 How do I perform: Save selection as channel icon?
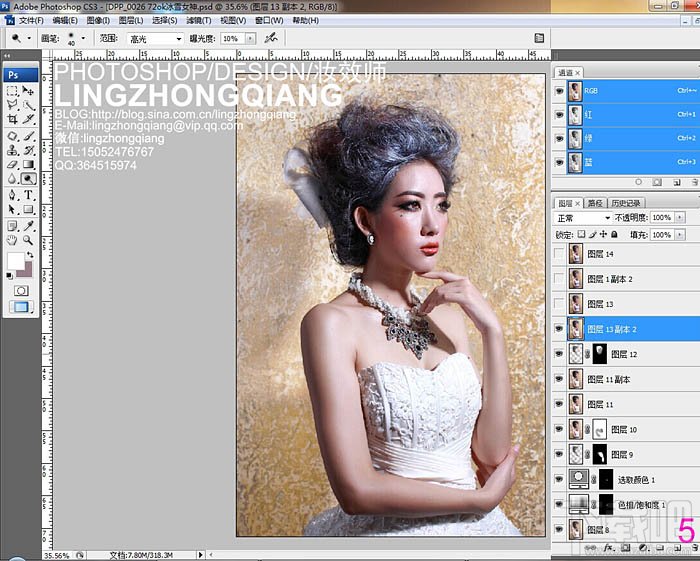(x=657, y=182)
